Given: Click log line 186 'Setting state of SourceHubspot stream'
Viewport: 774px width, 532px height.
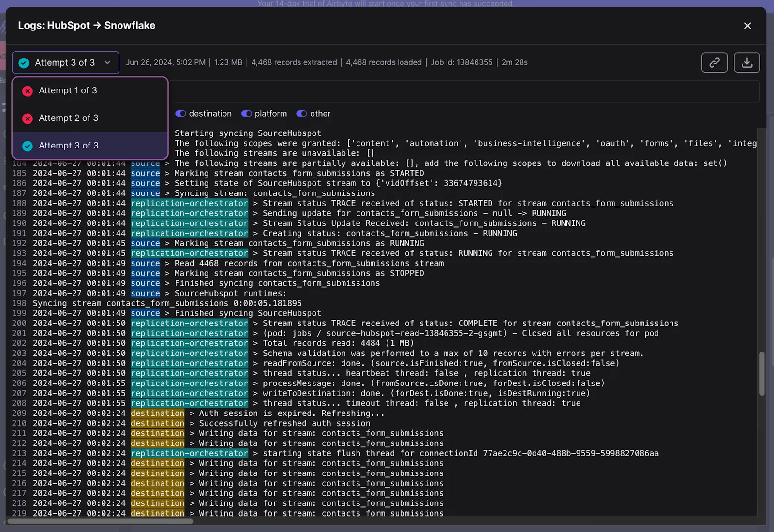Looking at the screenshot, I should (x=257, y=183).
